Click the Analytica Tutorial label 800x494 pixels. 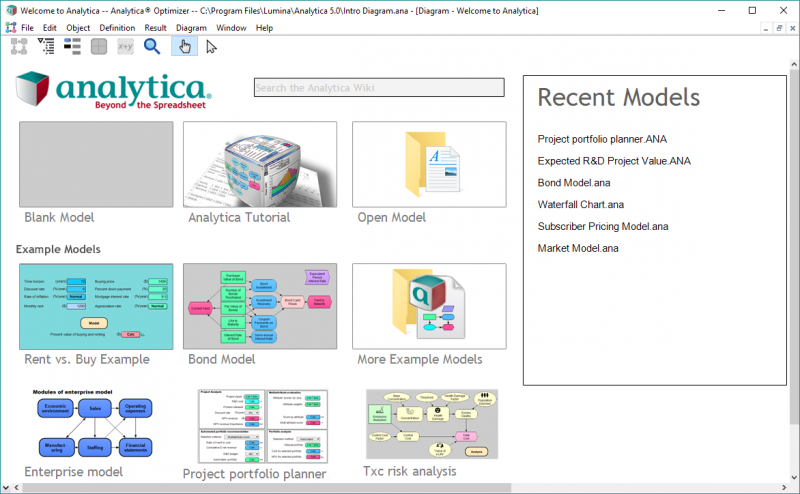point(239,218)
